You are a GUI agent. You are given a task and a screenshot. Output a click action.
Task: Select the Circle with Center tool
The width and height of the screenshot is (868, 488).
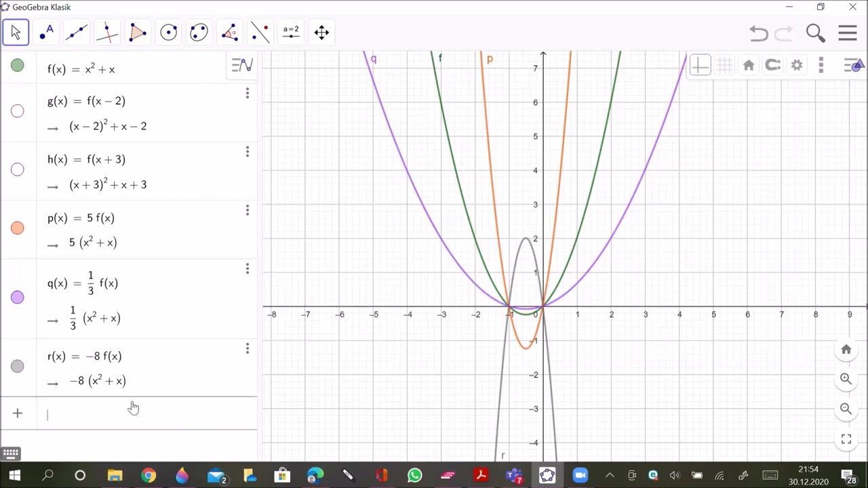pos(168,32)
